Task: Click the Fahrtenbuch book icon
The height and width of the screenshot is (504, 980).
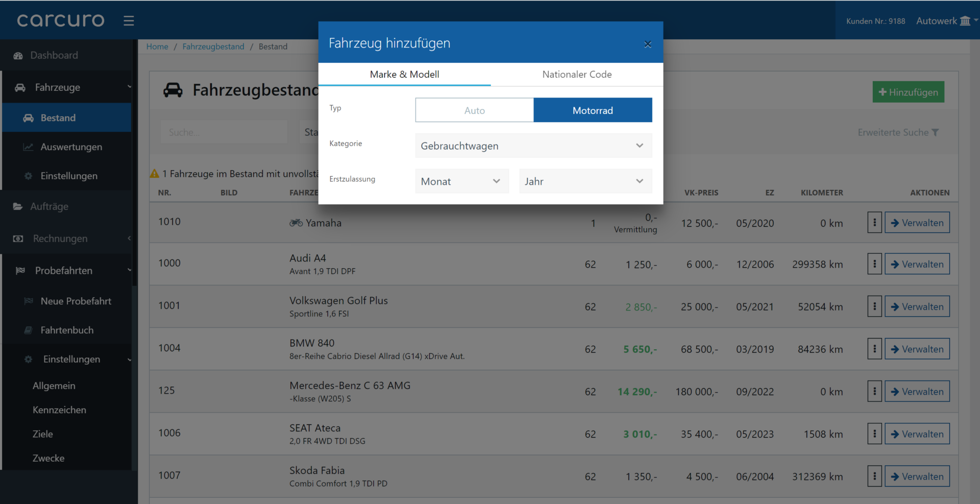Action: point(29,330)
